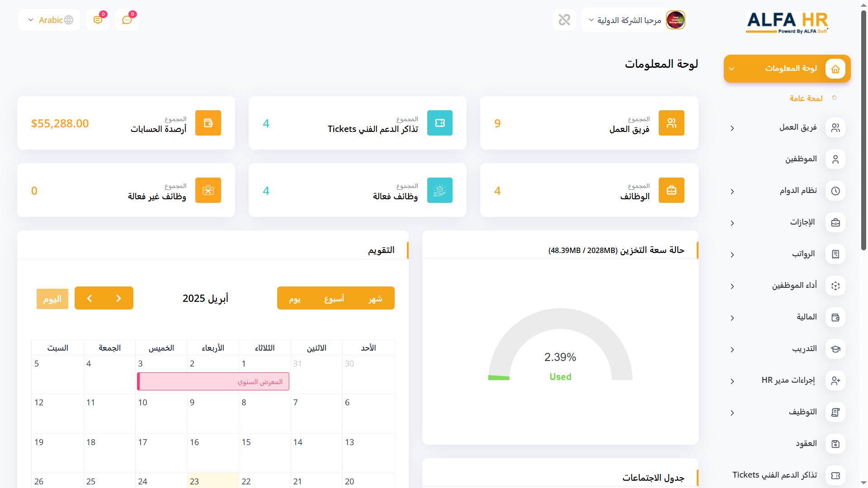This screenshot has height=488, width=868.
Task: Open the notifications comment icon
Action: [98, 20]
